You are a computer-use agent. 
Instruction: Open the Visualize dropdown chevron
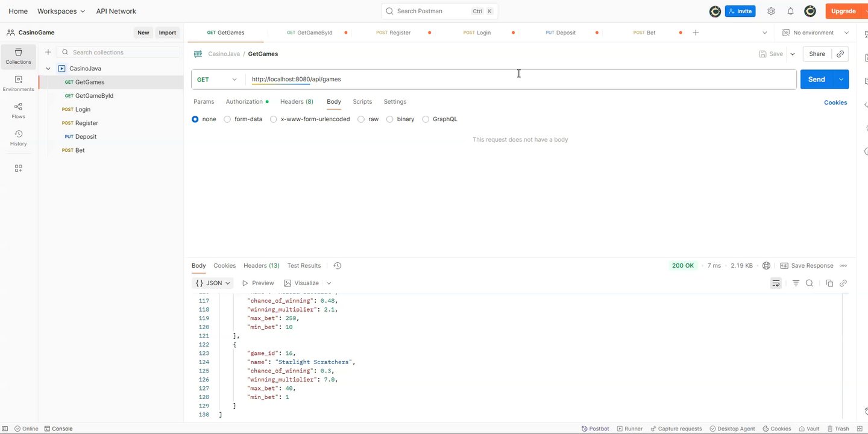[329, 283]
